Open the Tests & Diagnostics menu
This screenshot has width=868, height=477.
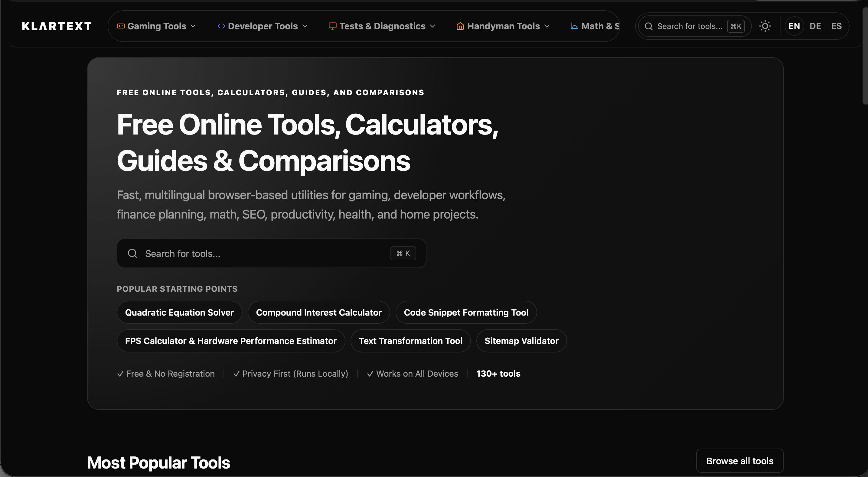coord(382,26)
